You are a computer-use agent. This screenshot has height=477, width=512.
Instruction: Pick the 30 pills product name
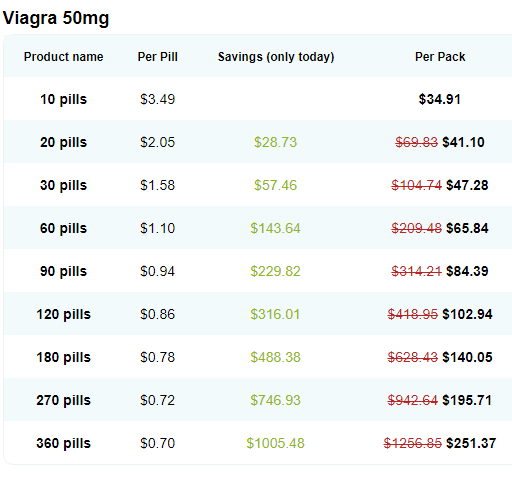point(63,185)
